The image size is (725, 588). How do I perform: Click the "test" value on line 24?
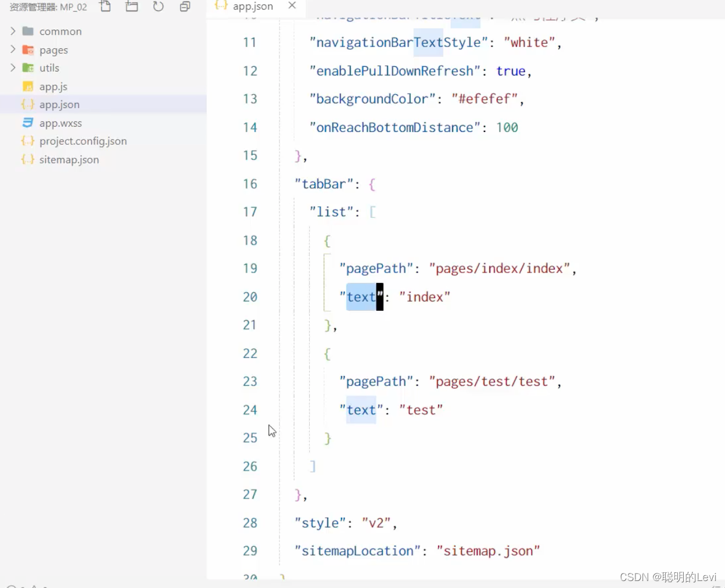(x=421, y=410)
